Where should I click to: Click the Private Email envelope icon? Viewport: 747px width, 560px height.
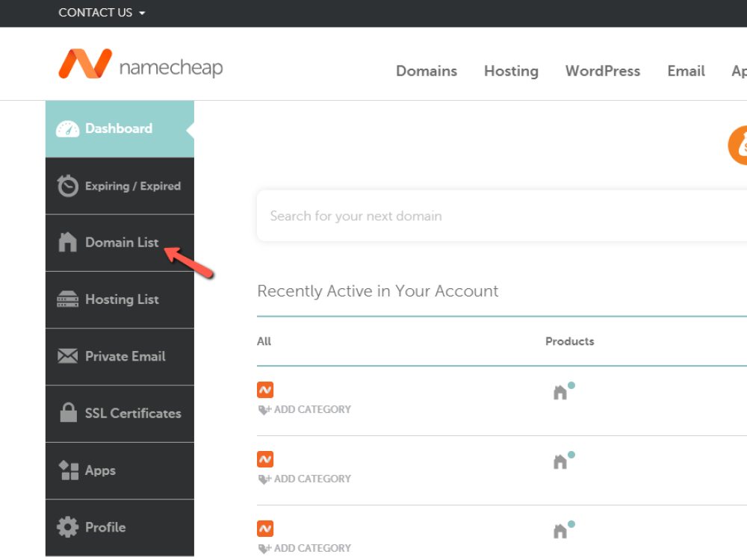(68, 356)
